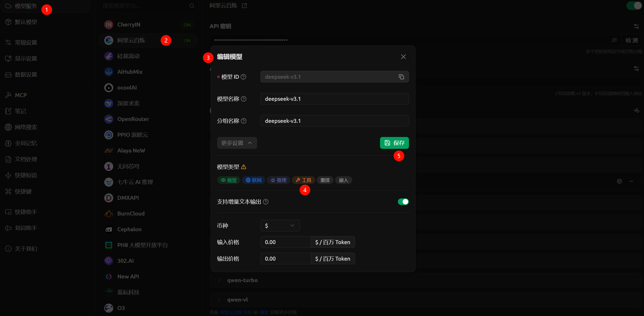Select DMXAPI provider
The width and height of the screenshot is (644, 316).
[148, 198]
